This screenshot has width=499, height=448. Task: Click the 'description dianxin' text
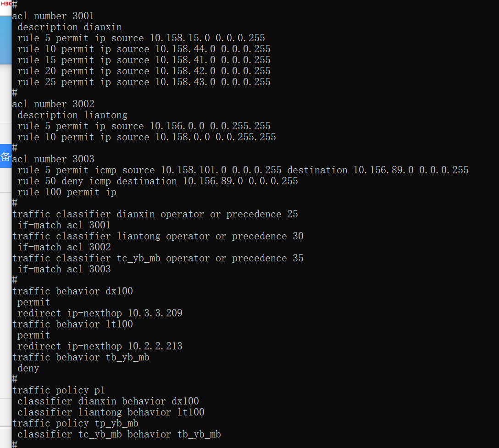pyautogui.click(x=70, y=27)
